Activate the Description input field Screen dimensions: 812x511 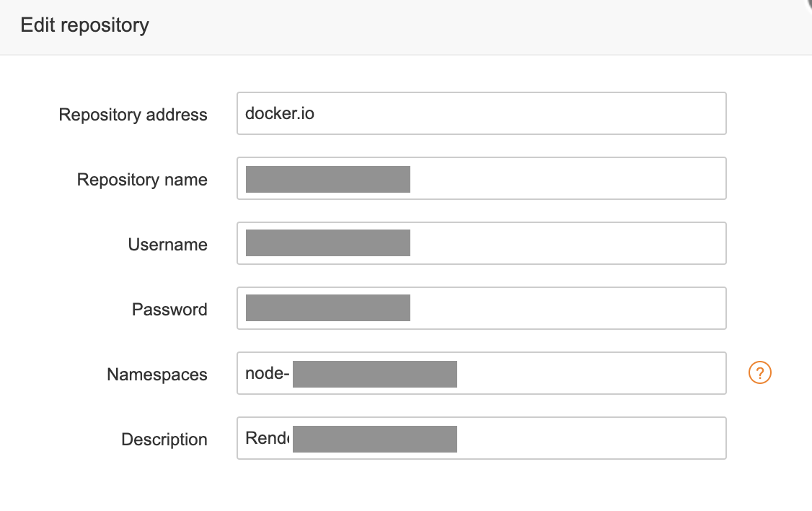590,438
